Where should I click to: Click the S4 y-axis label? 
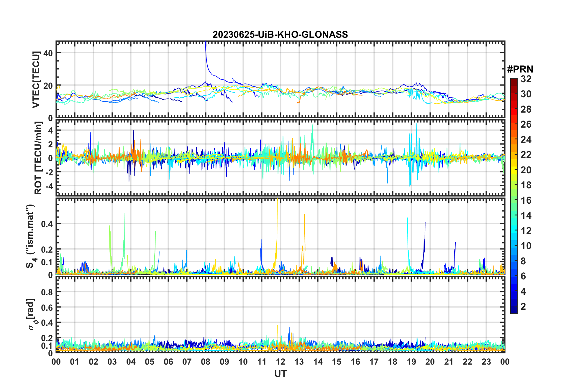30,236
